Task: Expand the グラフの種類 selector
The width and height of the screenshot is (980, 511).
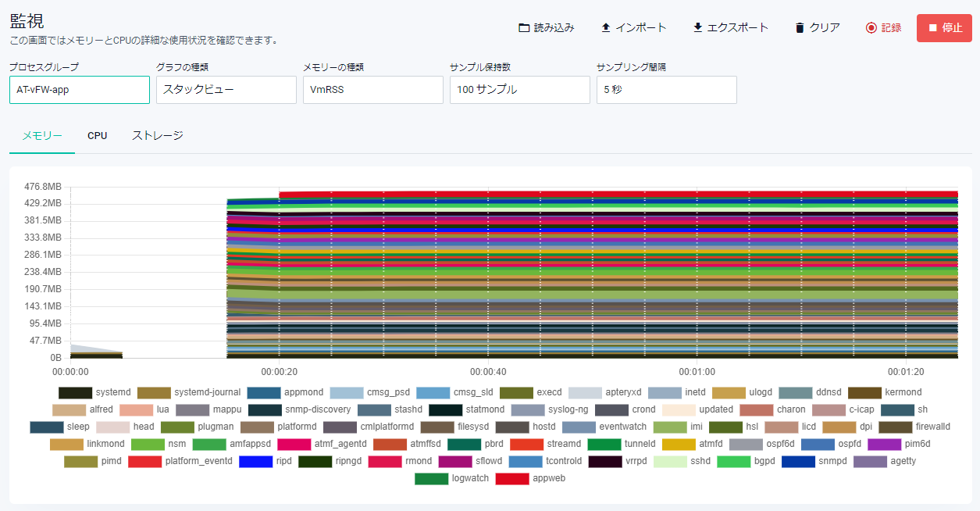Action: [226, 90]
